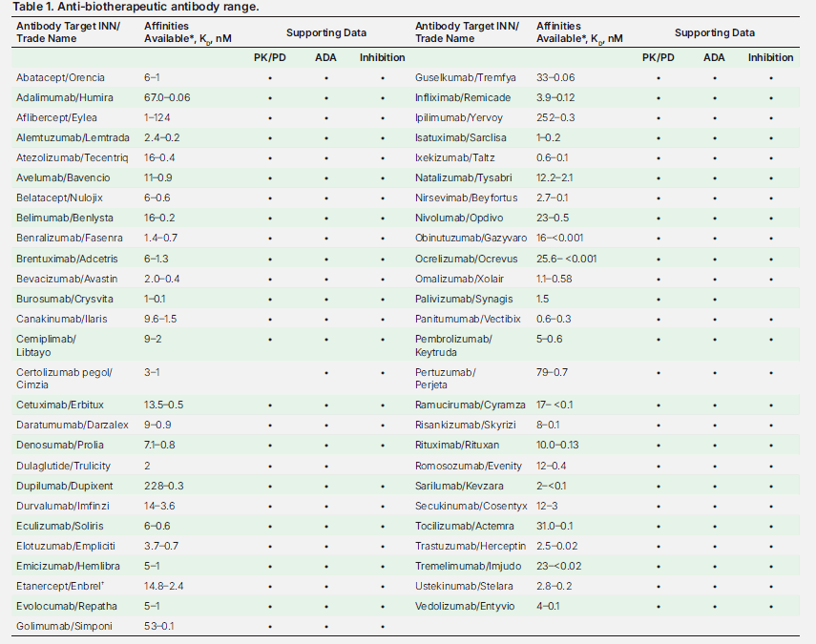This screenshot has height=644, width=816.
Task: Click Daratumumab/Darzalex entry
Action: pyautogui.click(x=73, y=425)
